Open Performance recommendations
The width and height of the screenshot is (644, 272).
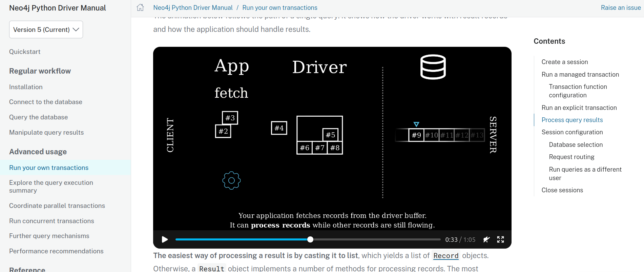(56, 251)
